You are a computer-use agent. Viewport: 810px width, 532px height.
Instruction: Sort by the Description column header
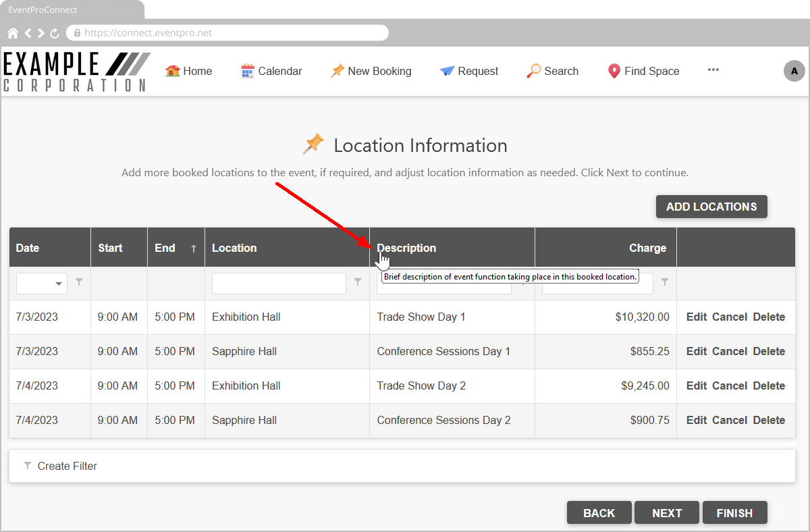pyautogui.click(x=452, y=248)
